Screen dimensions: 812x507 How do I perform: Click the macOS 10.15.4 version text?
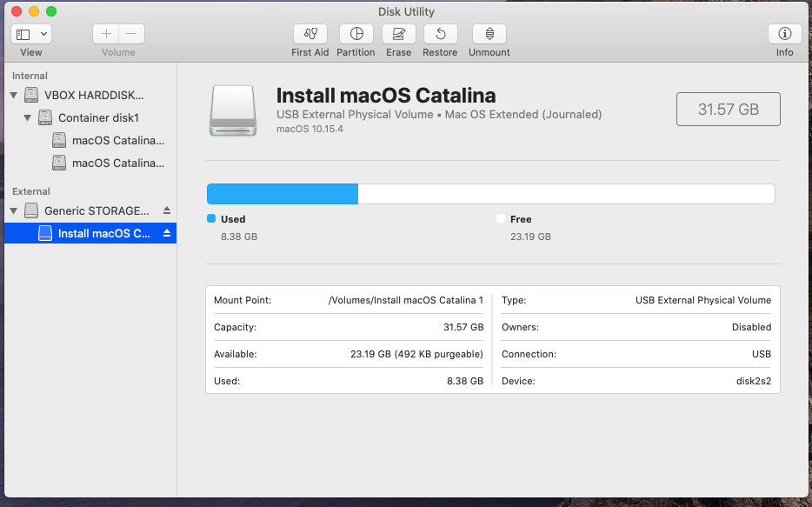[x=309, y=129]
